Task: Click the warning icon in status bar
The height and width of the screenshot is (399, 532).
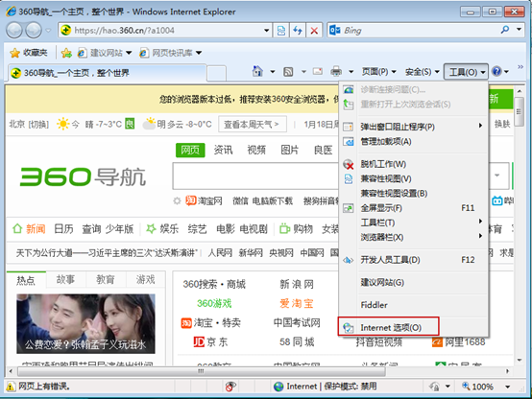Action: pos(11,387)
